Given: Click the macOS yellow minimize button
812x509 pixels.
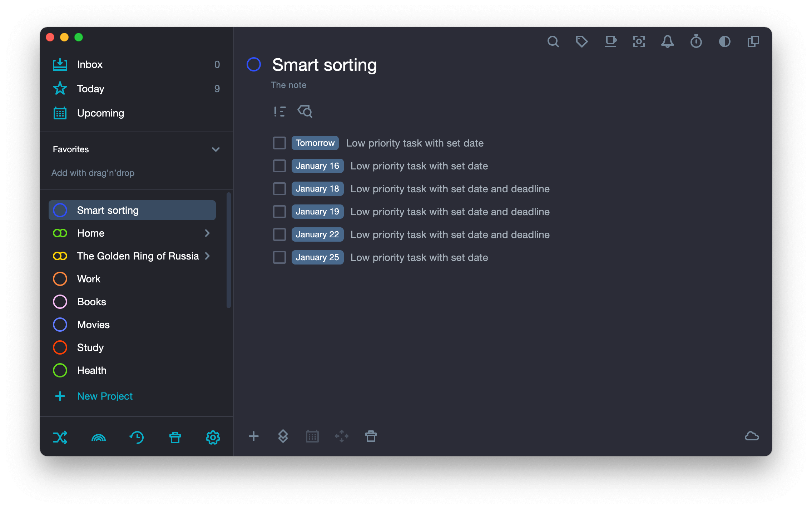Looking at the screenshot, I should 64,37.
